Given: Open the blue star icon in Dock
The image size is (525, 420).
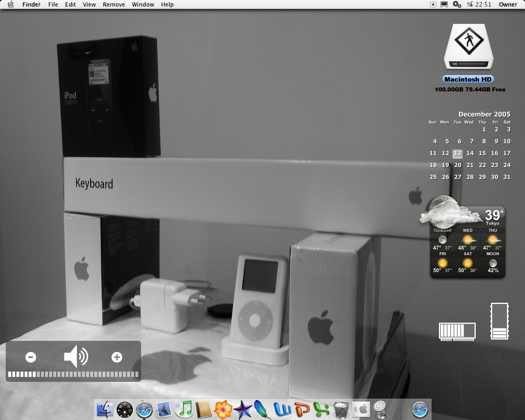Looking at the screenshot, I should point(243,409).
